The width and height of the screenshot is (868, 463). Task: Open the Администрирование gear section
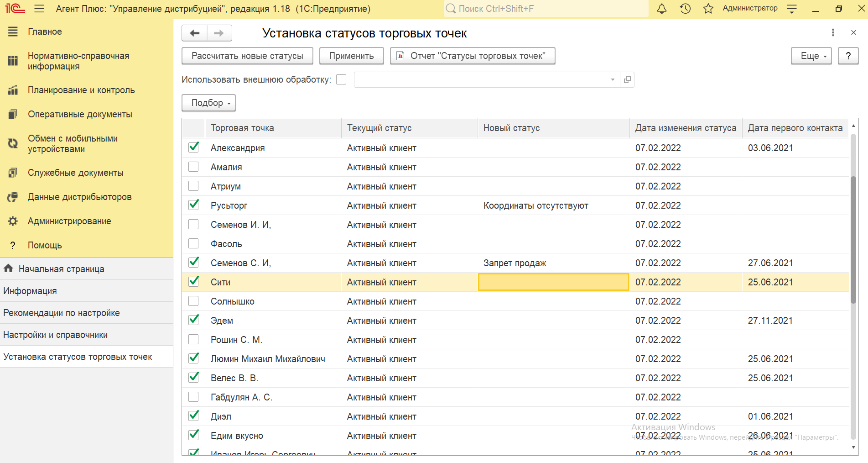69,221
